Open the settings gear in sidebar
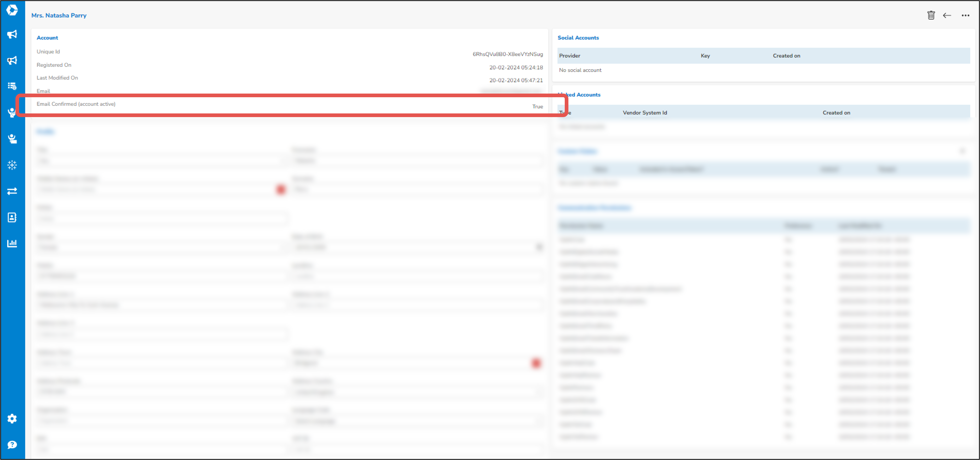Screen dimensions: 980x460 click(12, 418)
